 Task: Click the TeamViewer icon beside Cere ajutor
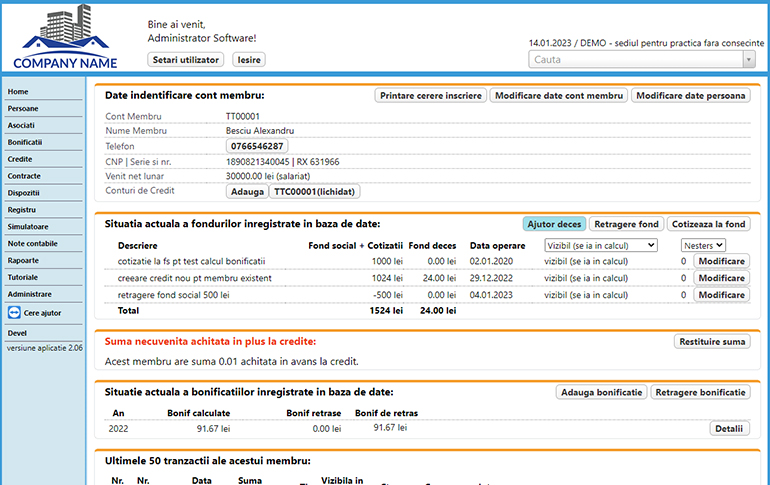click(x=14, y=313)
